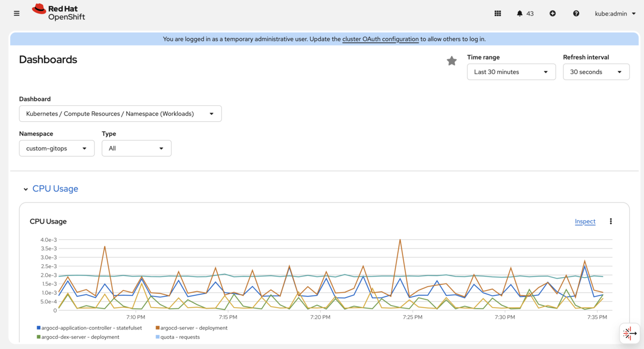Viewport: 644px width, 349px height.
Task: Click the Inspect link
Action: click(x=585, y=221)
